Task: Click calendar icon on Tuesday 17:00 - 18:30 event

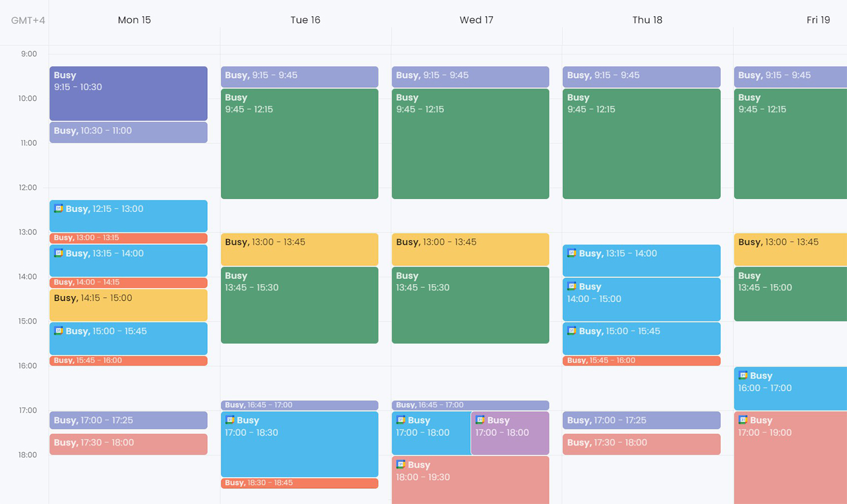Action: 230,420
